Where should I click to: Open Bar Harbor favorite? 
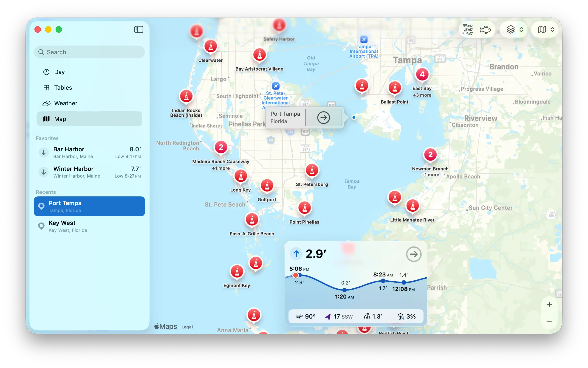click(89, 152)
